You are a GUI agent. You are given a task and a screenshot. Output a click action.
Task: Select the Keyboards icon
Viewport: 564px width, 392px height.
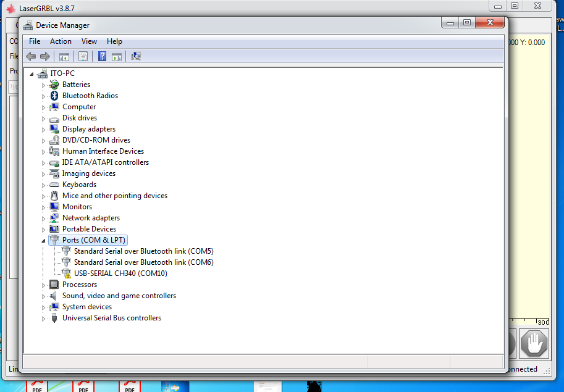click(x=54, y=185)
